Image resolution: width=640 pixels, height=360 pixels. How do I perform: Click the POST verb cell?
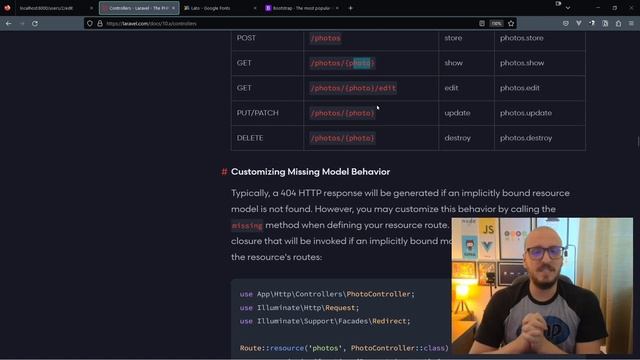246,38
